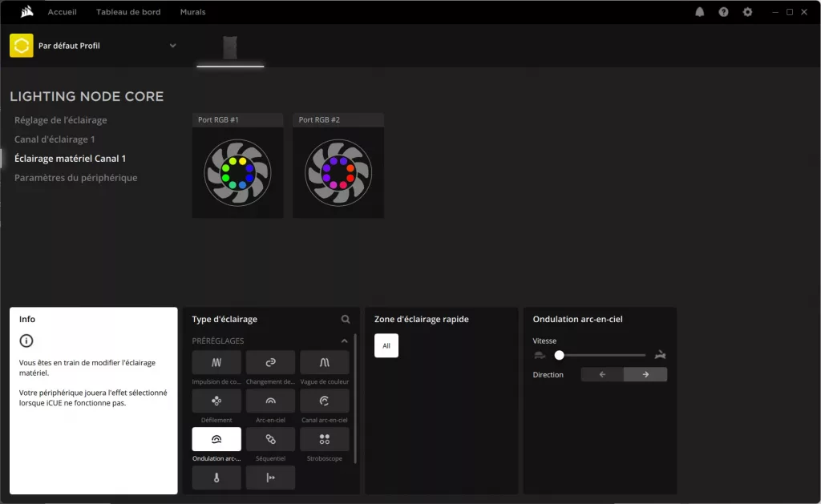Switch to Canal d'éclairage 1

click(x=55, y=139)
